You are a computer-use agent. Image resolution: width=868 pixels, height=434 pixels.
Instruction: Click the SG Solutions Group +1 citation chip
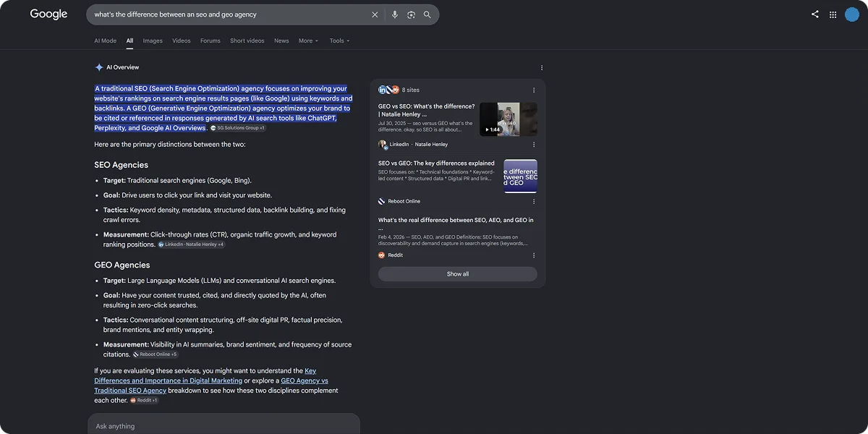238,128
